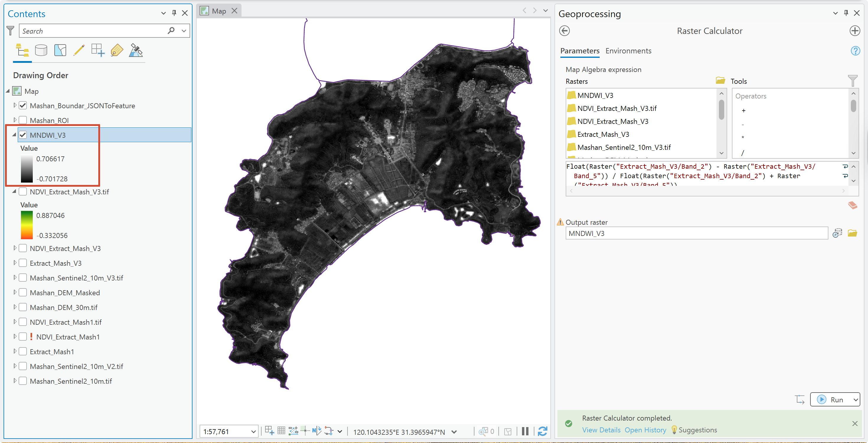868x443 pixels.
Task: Select List By Selection icon
Action: click(x=60, y=50)
